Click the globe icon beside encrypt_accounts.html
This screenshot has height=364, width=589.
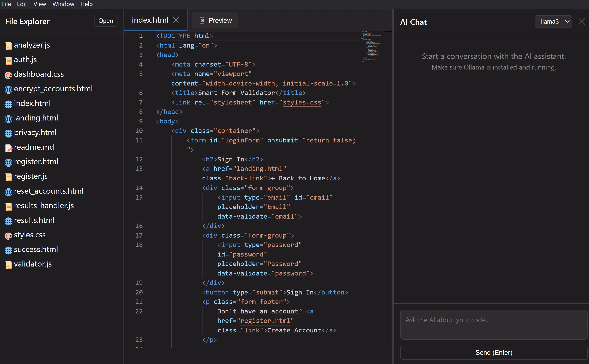8,90
